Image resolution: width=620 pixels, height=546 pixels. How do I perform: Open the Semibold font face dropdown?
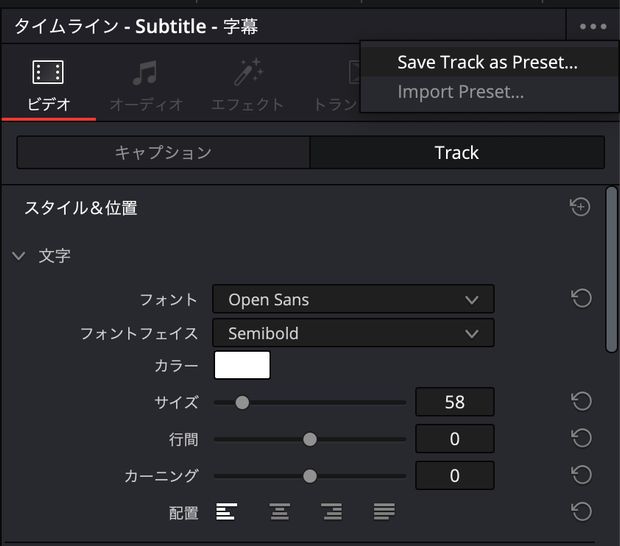pyautogui.click(x=353, y=333)
